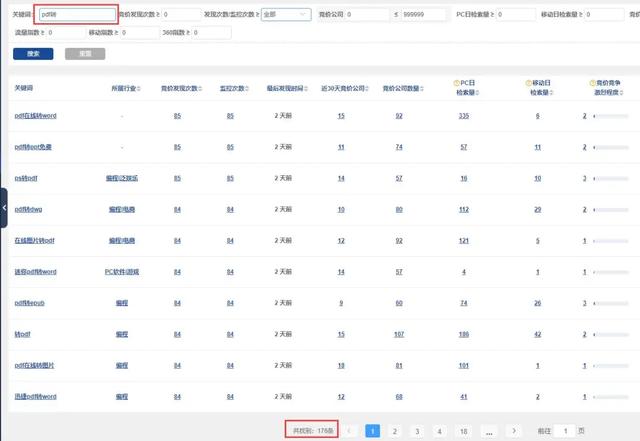Open the 全部 comparison dropdown

click(x=285, y=16)
